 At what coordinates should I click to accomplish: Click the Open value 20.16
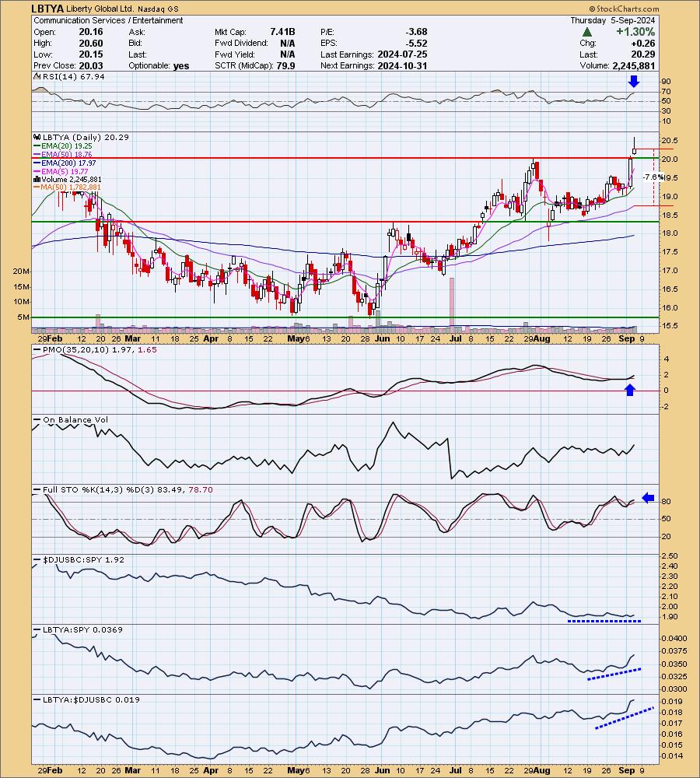click(x=91, y=32)
